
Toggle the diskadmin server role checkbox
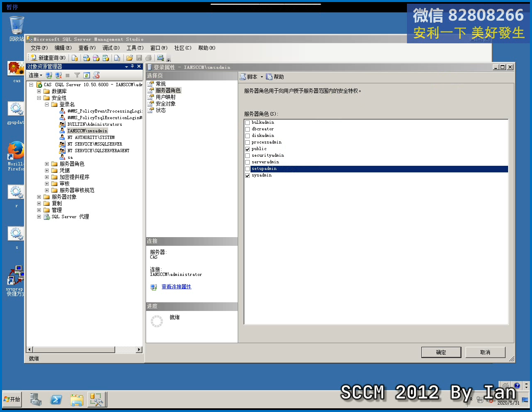coord(248,136)
